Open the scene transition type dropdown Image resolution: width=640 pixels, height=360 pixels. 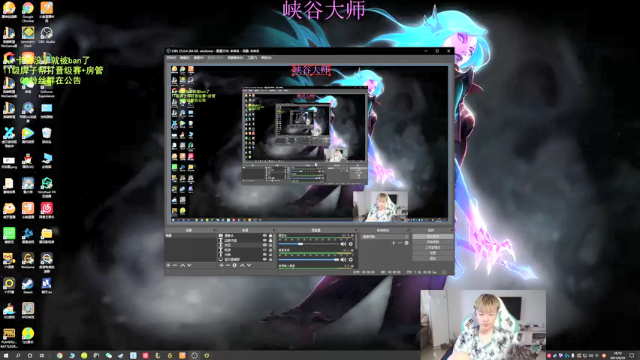pos(385,237)
